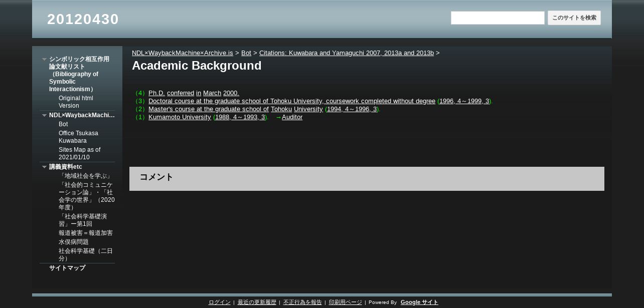Click the Academic Background page heading
The height and width of the screenshot is (308, 644).
pyautogui.click(x=197, y=66)
